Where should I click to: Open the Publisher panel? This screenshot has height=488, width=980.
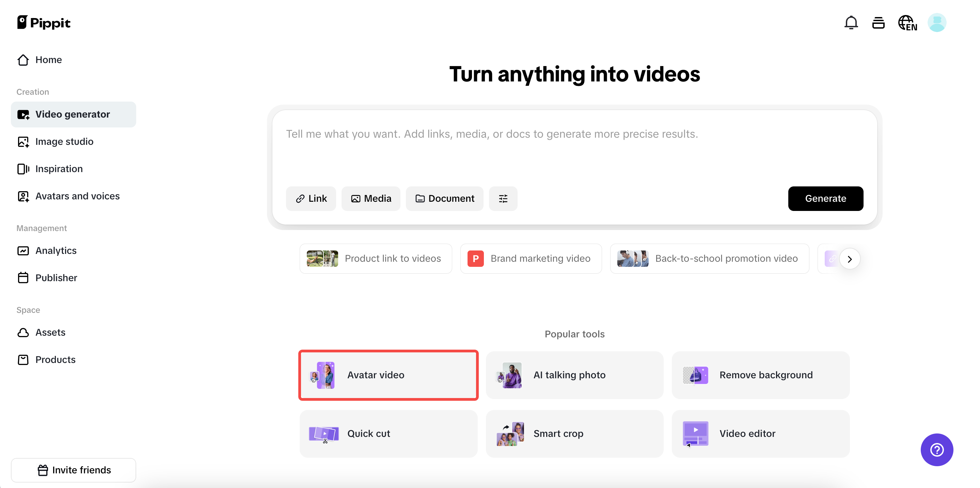point(56,278)
